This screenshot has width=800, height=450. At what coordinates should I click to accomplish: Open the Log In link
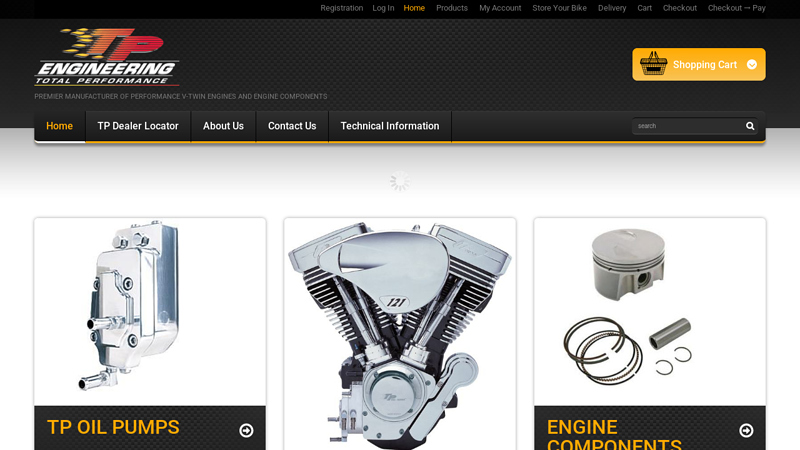383,8
